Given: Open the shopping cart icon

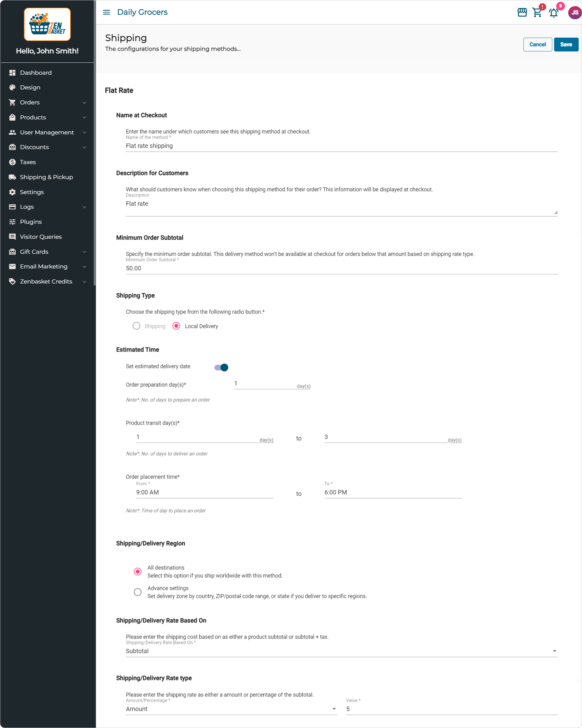Looking at the screenshot, I should coord(537,13).
